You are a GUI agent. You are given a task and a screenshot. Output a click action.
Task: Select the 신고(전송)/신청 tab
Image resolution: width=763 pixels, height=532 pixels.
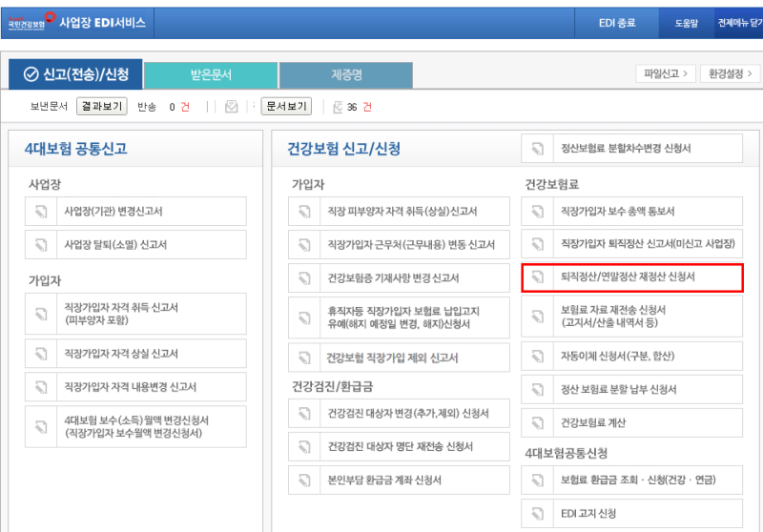[x=76, y=74]
